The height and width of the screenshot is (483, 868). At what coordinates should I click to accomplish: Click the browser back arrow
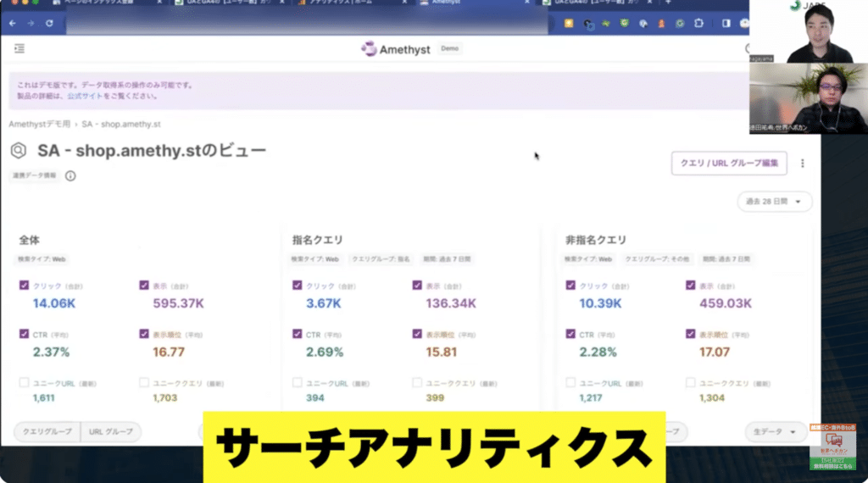pyautogui.click(x=13, y=23)
